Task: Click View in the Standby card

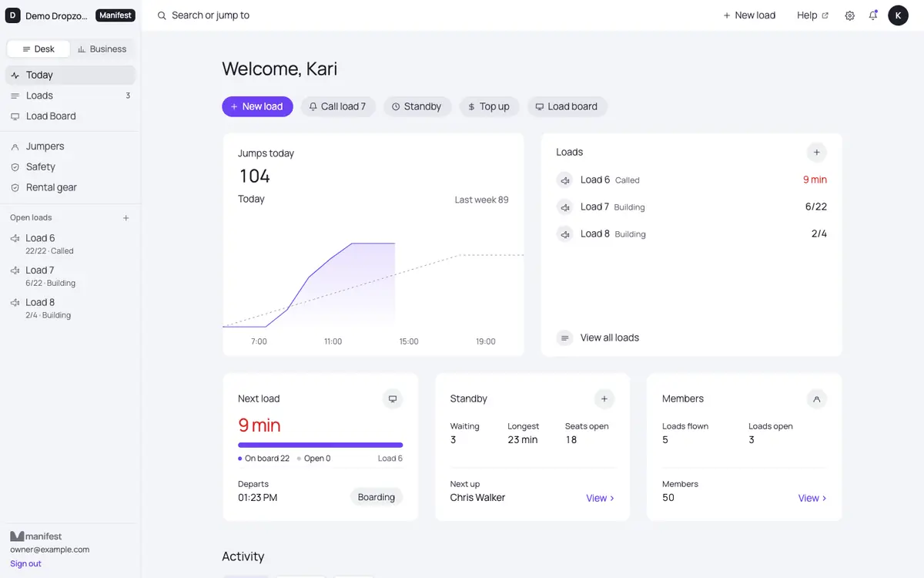Action: (601, 499)
